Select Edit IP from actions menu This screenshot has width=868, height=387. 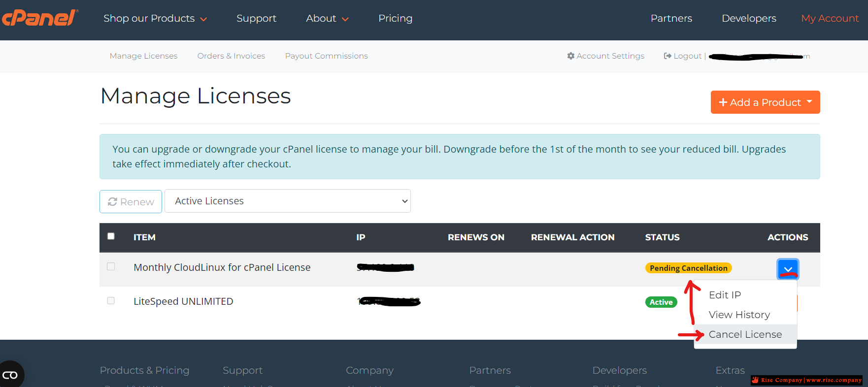[x=725, y=295]
